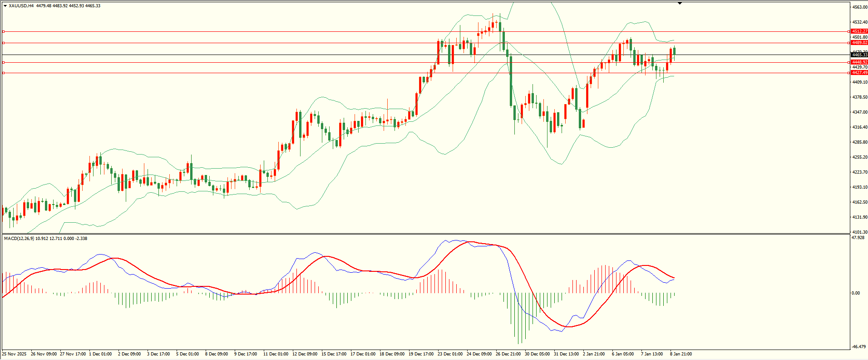
Task: Click right-edge handle of the 4427.49 line
Action: coord(848,73)
